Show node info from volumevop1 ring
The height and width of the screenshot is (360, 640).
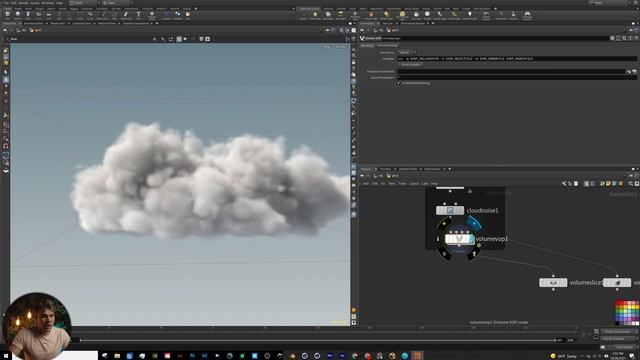pyautogui.click(x=438, y=239)
